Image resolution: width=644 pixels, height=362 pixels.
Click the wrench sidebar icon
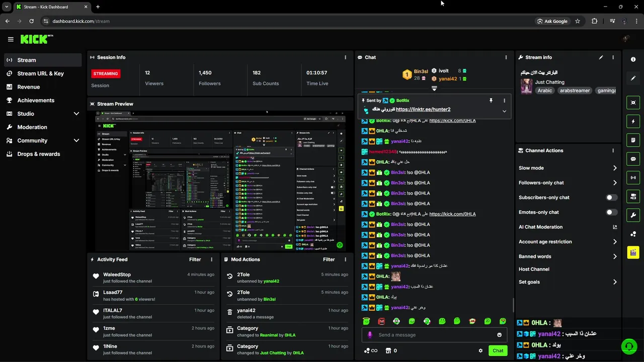(x=633, y=215)
